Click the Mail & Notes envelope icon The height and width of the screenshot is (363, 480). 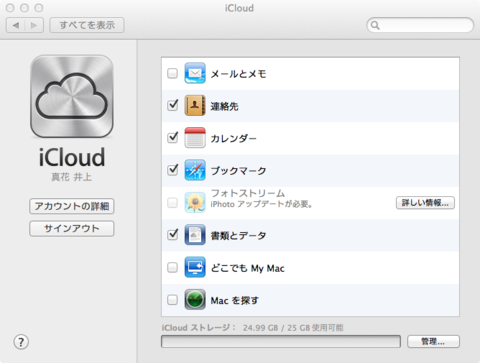[x=195, y=73]
